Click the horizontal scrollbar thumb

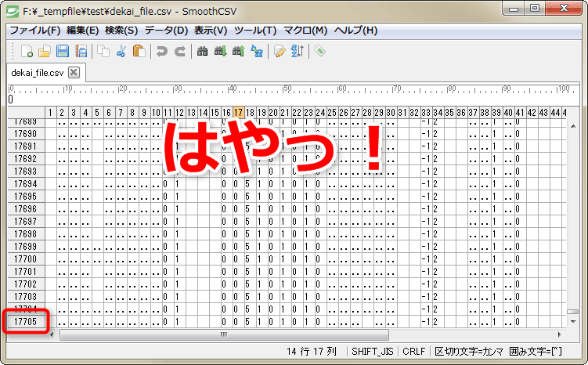tap(224, 334)
